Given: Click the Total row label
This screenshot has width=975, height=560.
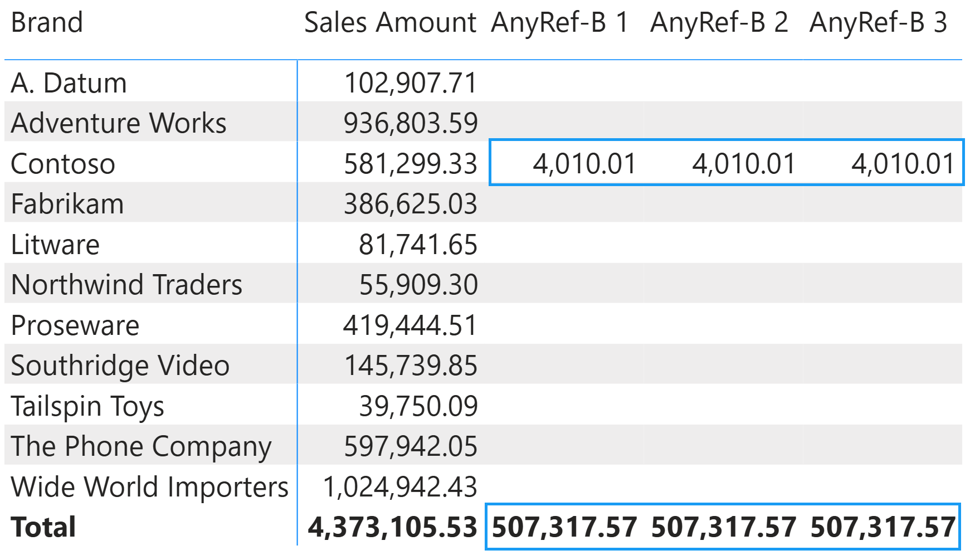Looking at the screenshot, I should (43, 527).
